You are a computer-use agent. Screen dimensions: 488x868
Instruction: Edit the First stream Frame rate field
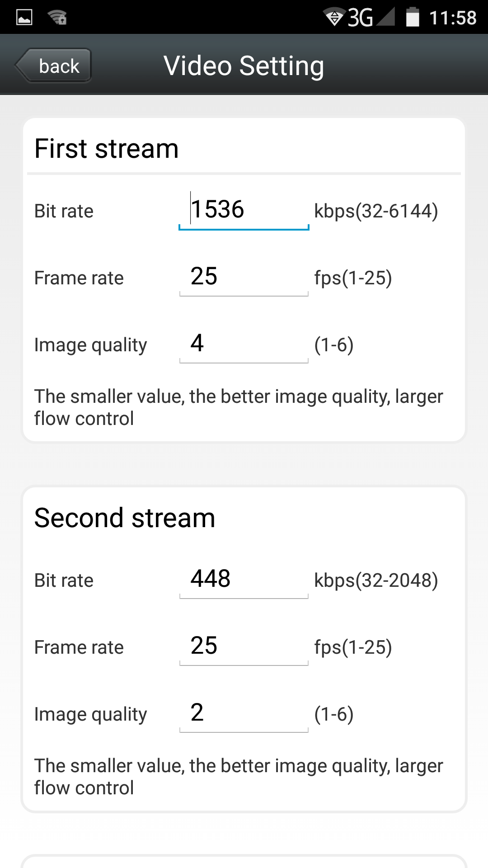click(244, 277)
